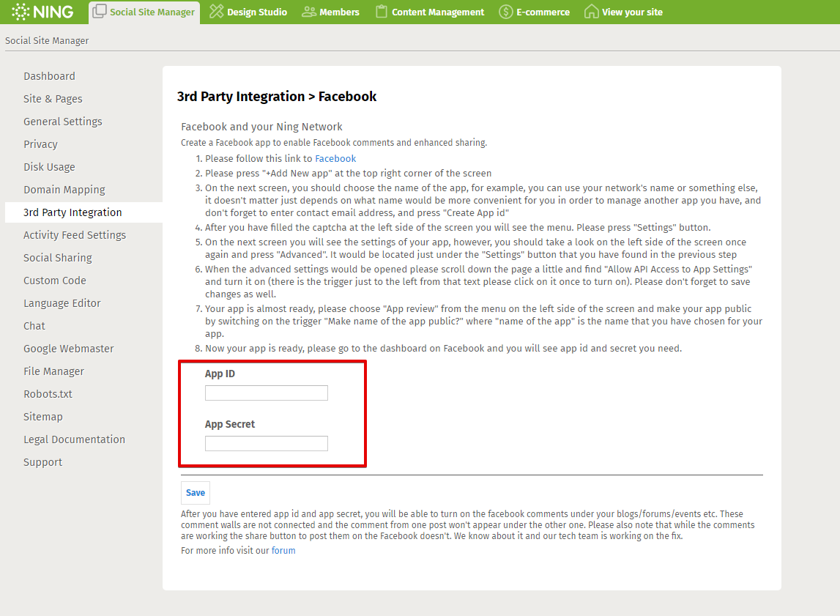Click the View your site house icon

[x=592, y=12]
